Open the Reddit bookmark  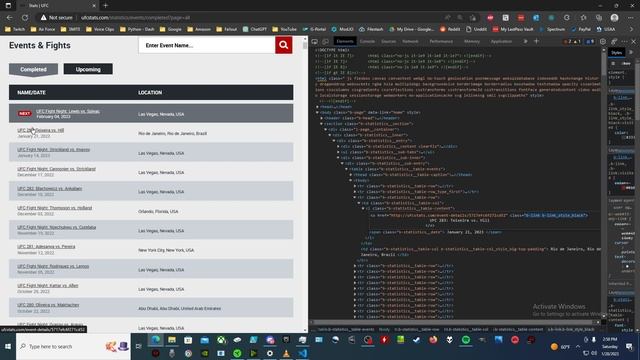pyautogui.click(x=450, y=29)
